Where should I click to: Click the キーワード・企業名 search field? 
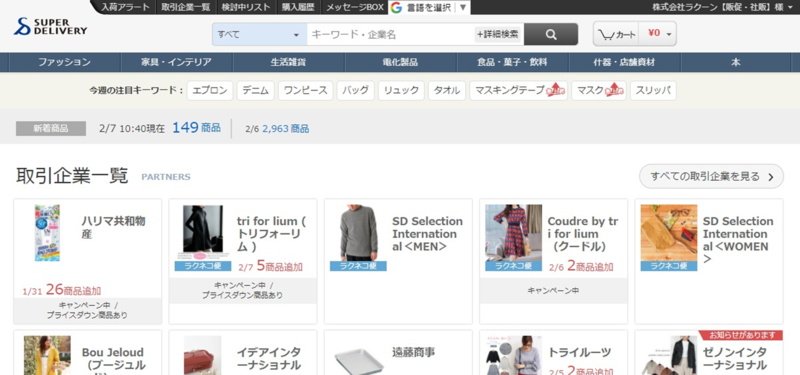click(391, 35)
